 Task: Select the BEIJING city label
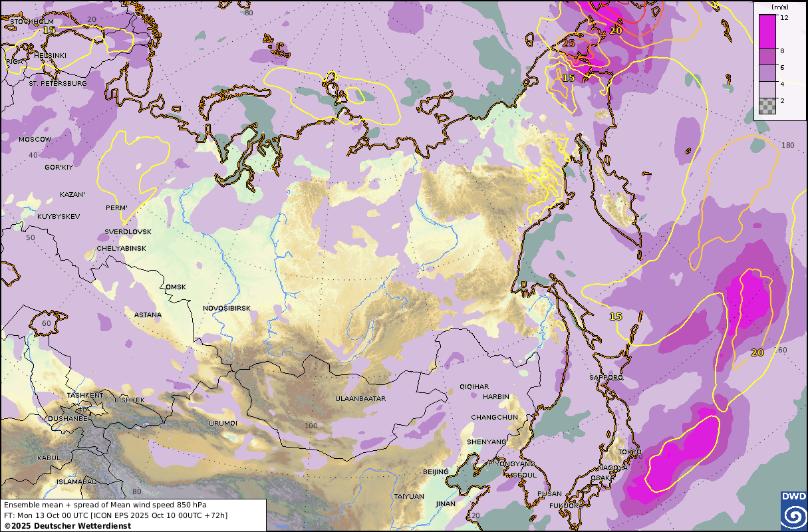pos(436,471)
